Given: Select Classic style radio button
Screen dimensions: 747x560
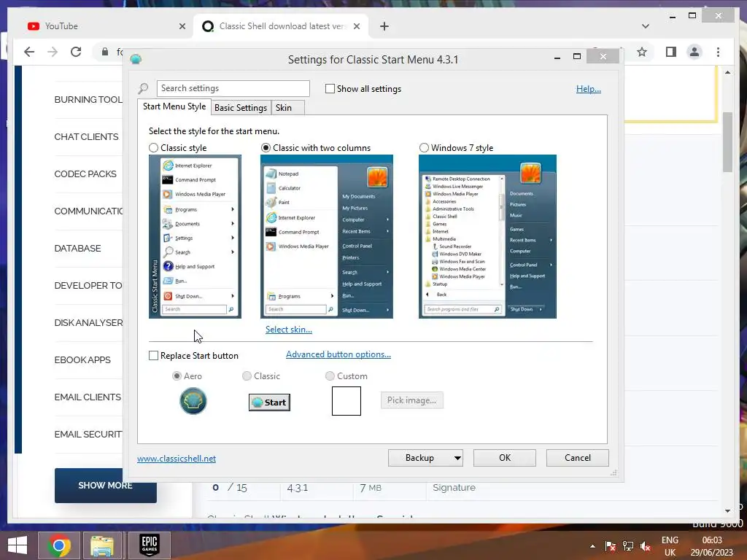Looking at the screenshot, I should [153, 147].
